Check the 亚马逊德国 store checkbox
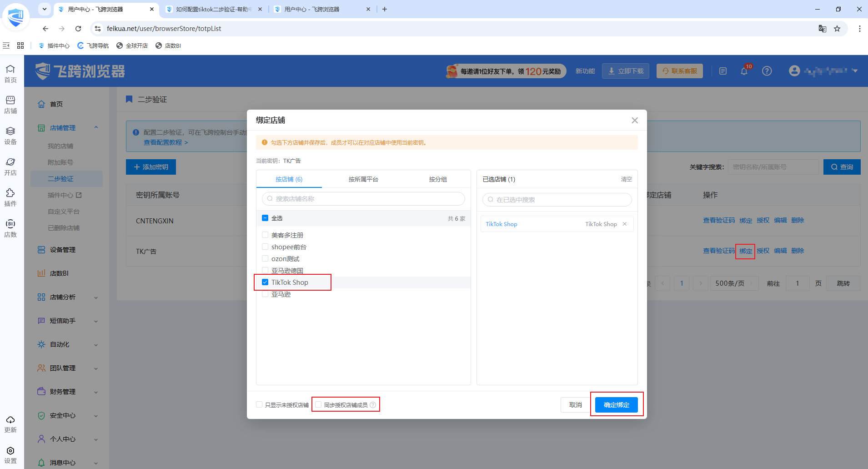 point(265,270)
